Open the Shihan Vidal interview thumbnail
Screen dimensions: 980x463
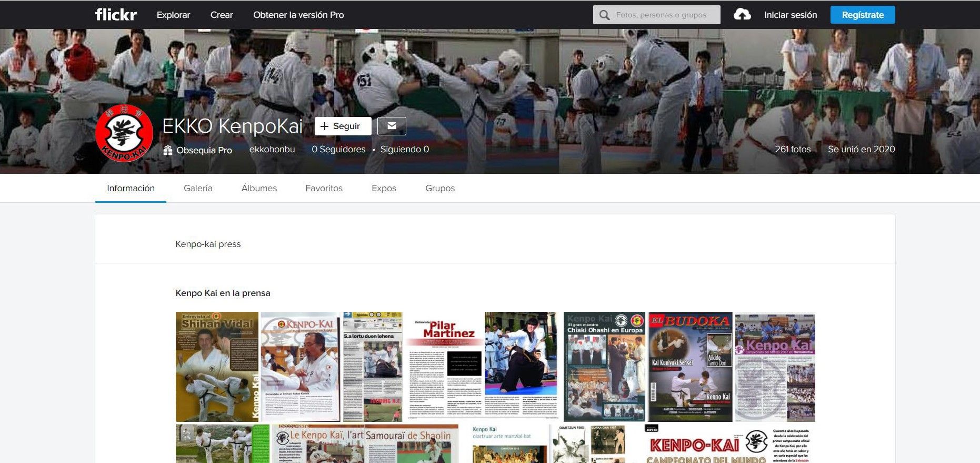(x=217, y=367)
